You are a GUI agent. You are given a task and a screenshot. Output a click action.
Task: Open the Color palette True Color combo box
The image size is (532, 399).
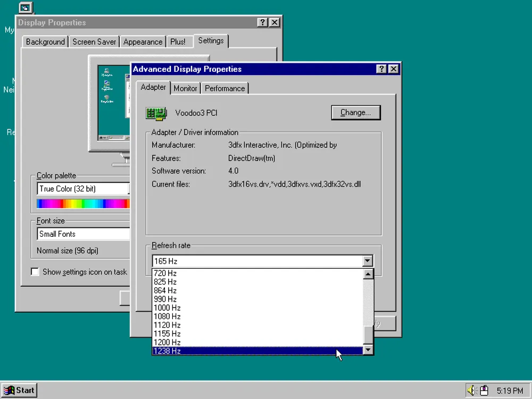point(84,189)
